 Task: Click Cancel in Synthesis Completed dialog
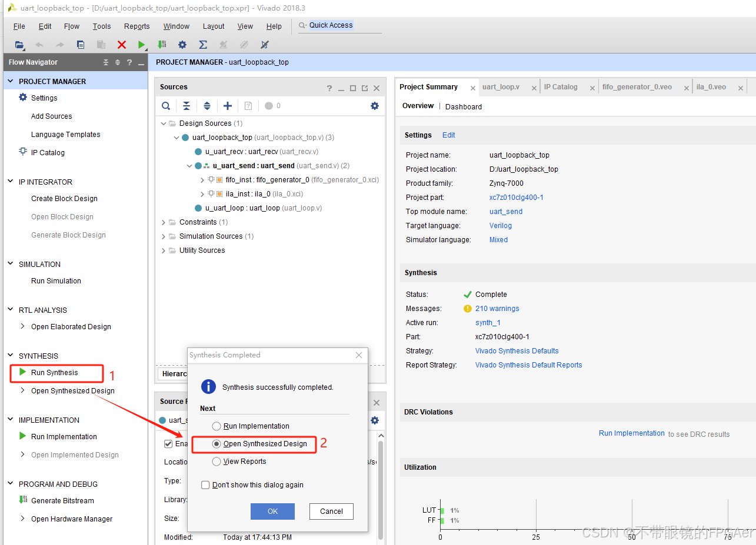331,511
